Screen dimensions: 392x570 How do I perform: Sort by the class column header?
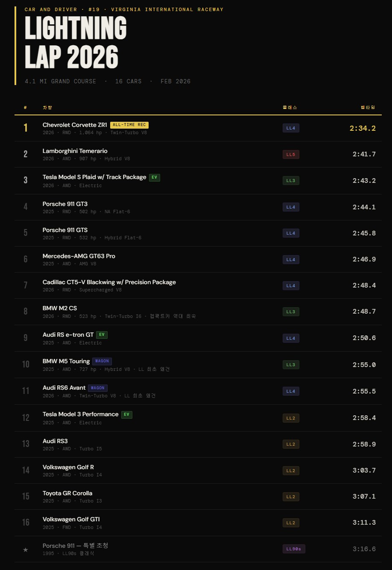(x=290, y=107)
